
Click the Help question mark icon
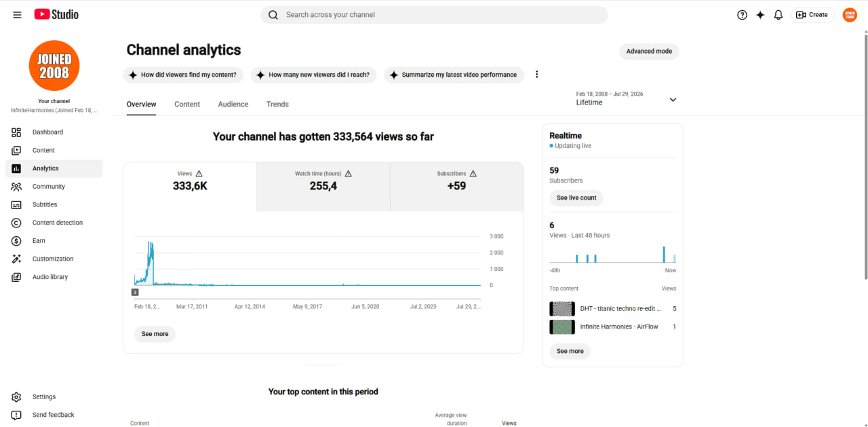pos(742,15)
